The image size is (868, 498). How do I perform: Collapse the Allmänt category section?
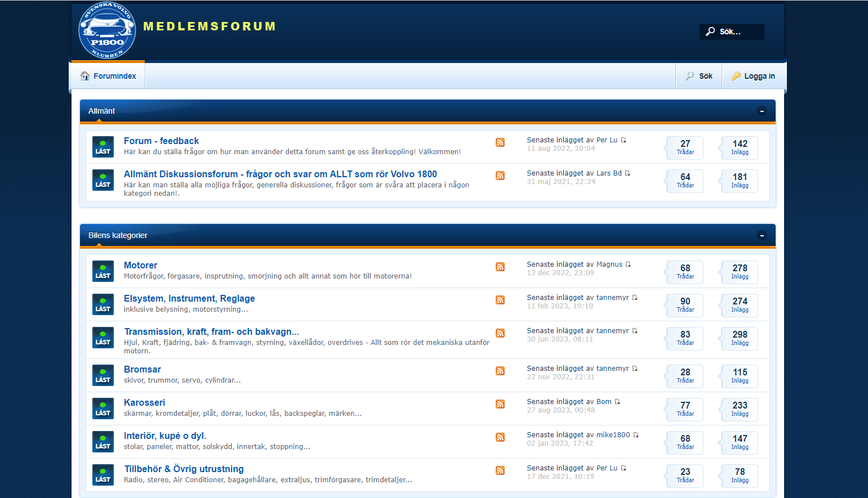click(x=762, y=111)
